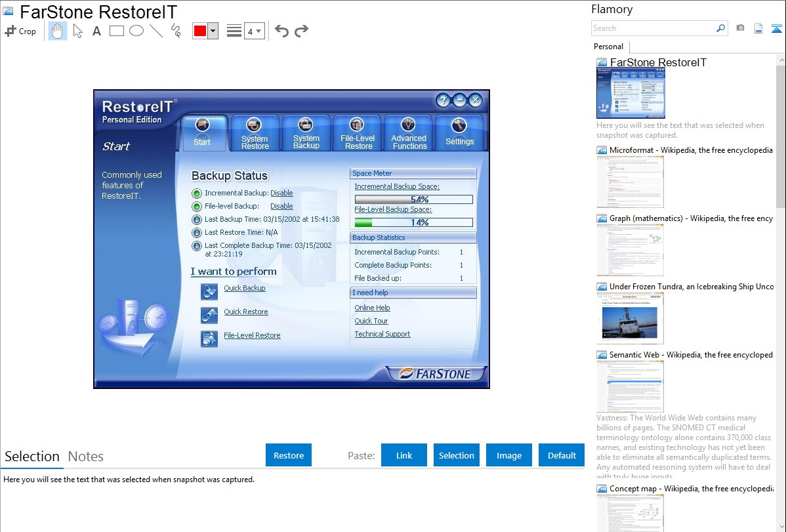Open the color picker dropdown arrow
Screen dimensions: 786x532
213,31
